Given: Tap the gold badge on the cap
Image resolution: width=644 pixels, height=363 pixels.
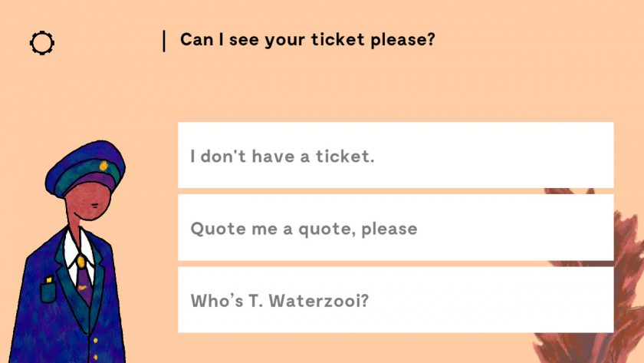Looking at the screenshot, I should click(x=103, y=166).
